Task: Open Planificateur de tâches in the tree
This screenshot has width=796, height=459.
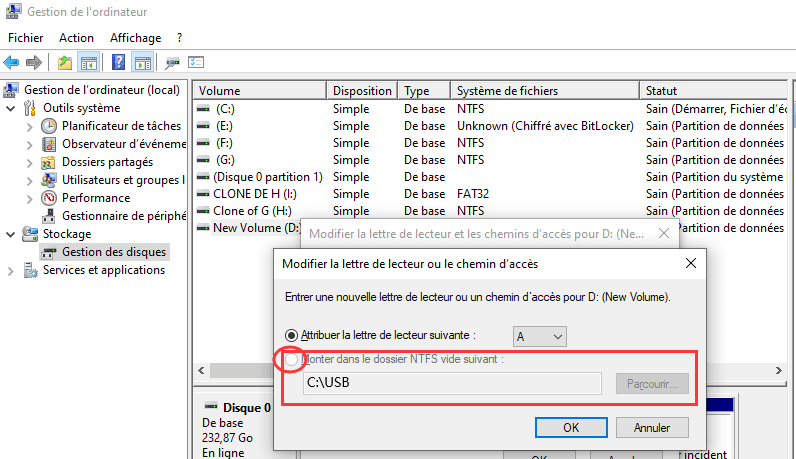Action: 121,126
